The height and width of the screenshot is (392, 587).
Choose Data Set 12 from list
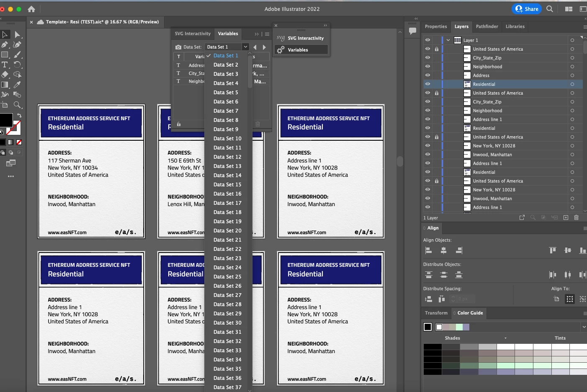(227, 157)
